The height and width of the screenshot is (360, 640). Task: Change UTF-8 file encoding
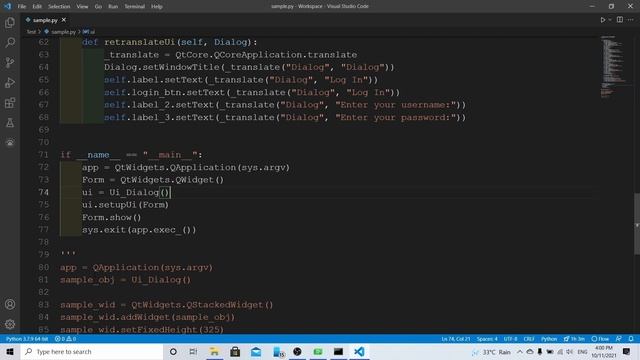tap(510, 339)
